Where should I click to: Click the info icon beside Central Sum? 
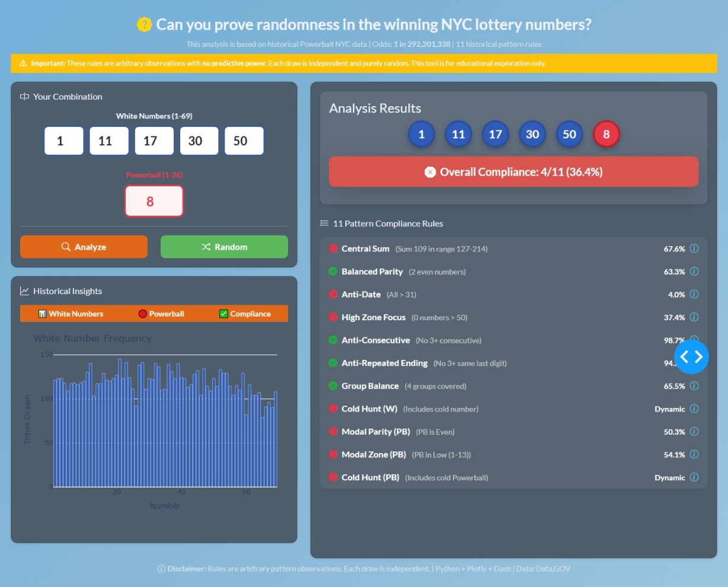tap(694, 248)
